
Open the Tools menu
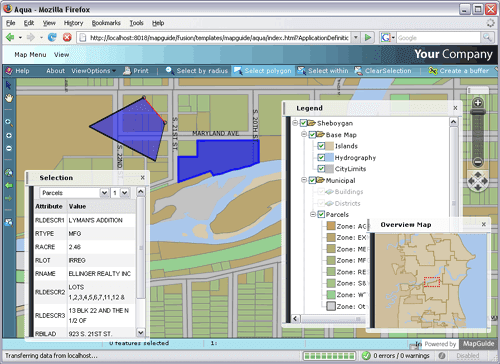click(136, 23)
